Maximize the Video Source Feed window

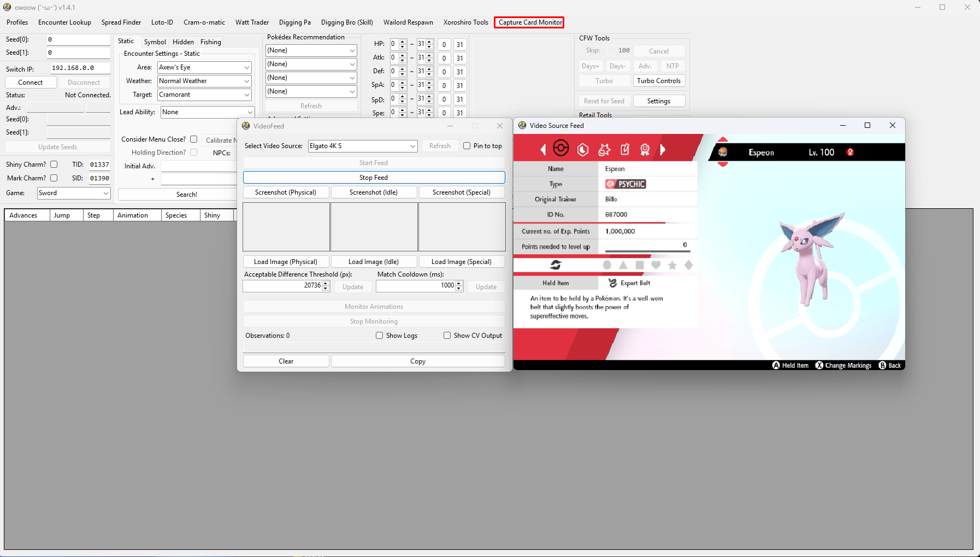click(x=867, y=125)
